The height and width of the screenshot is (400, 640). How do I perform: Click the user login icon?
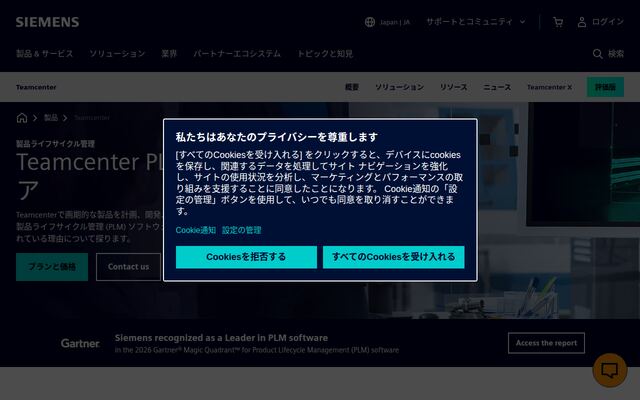click(x=582, y=22)
